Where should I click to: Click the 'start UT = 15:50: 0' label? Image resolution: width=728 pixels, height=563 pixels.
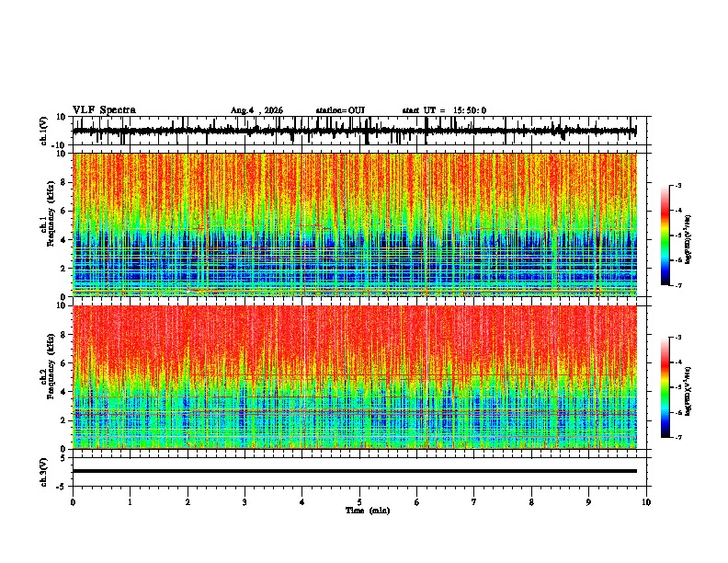click(444, 110)
